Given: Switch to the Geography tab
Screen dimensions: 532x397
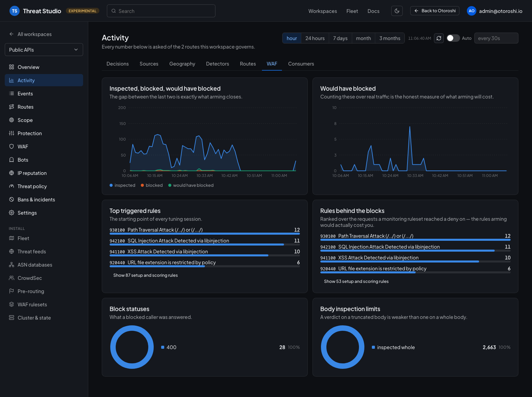Looking at the screenshot, I should click(182, 64).
